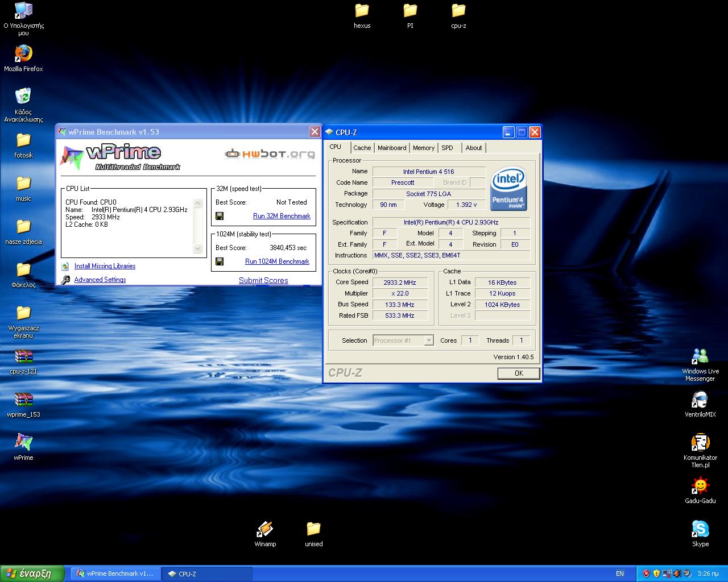Click the Multiplier value x 22.0
Image resolution: width=728 pixels, height=582 pixels.
400,293
